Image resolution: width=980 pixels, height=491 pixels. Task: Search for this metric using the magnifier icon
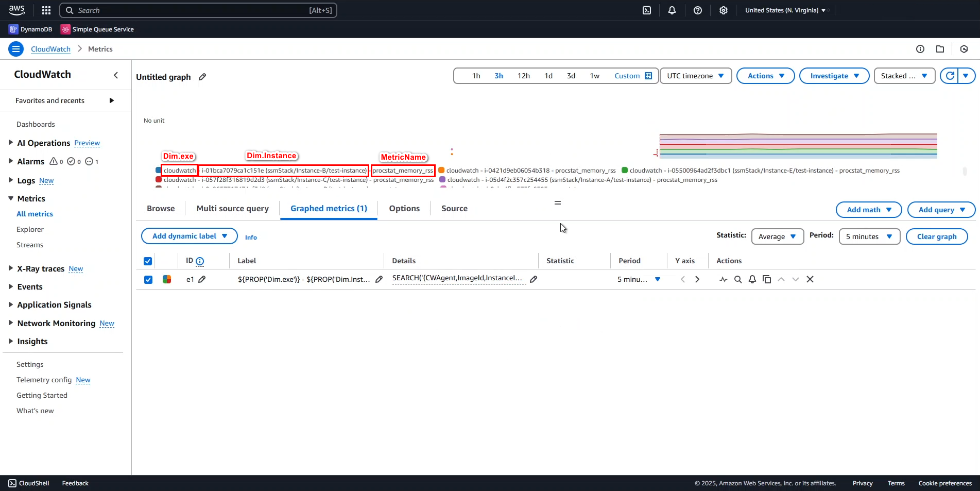click(738, 279)
